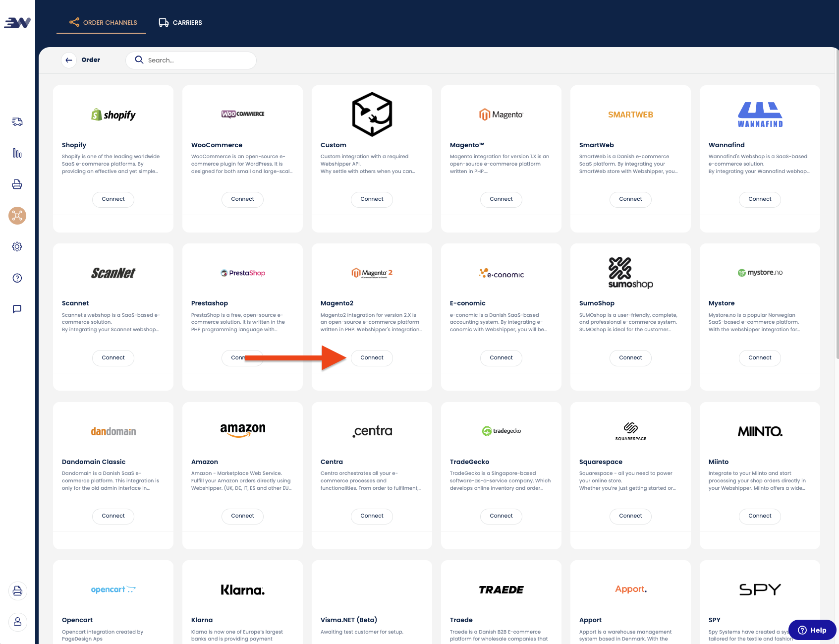This screenshot has width=839, height=644.
Task: Click the opencart logo
Action: coord(113,589)
